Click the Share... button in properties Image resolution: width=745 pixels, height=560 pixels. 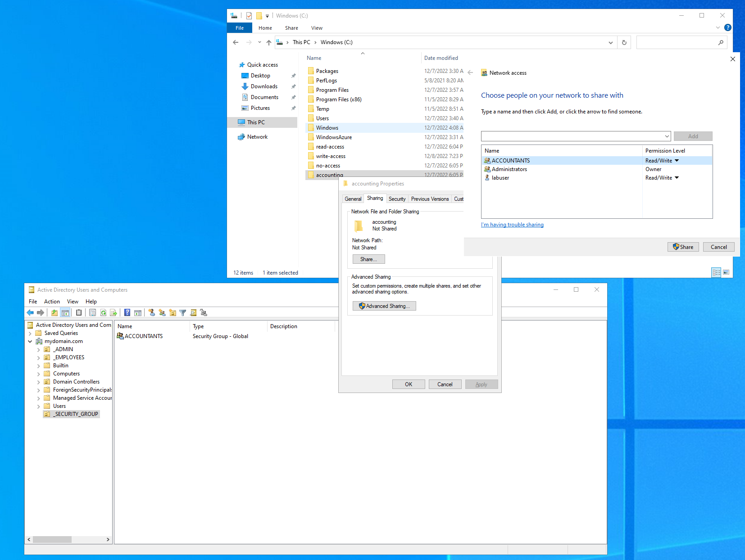[369, 259]
